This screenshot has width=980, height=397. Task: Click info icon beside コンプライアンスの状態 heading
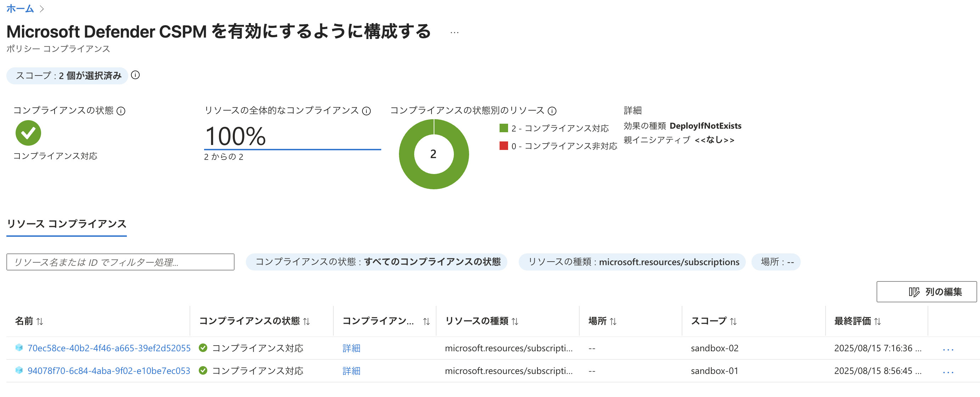click(121, 111)
